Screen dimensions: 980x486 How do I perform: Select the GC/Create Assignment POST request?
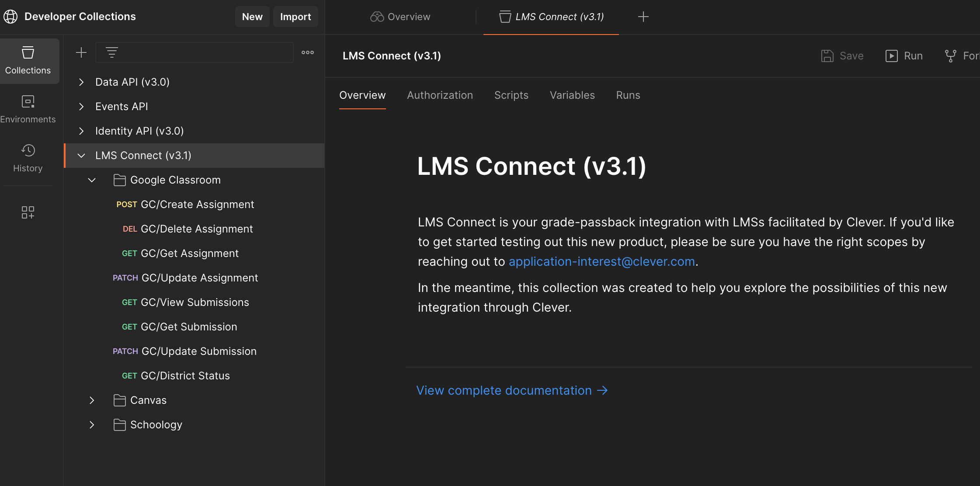coord(197,205)
